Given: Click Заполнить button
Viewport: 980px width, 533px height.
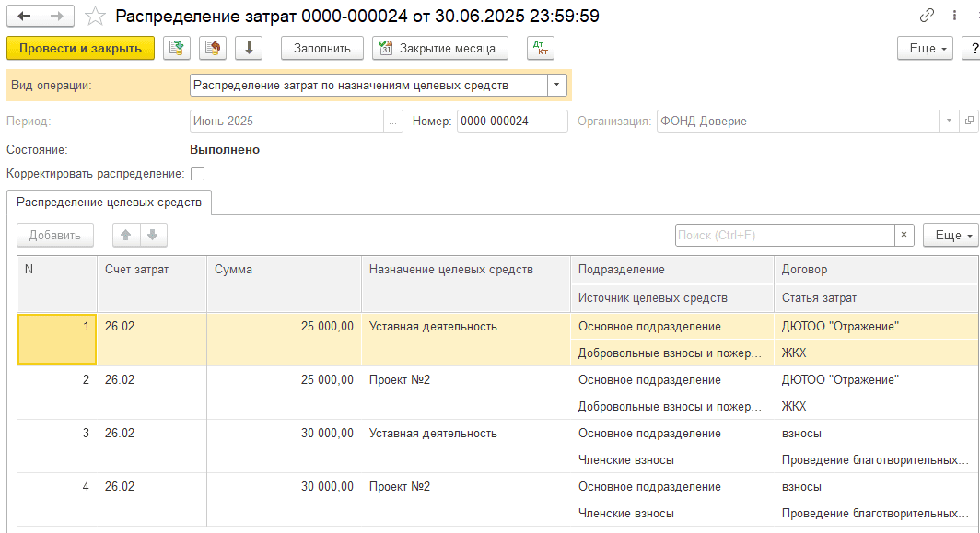Looking at the screenshot, I should click(x=322, y=48).
